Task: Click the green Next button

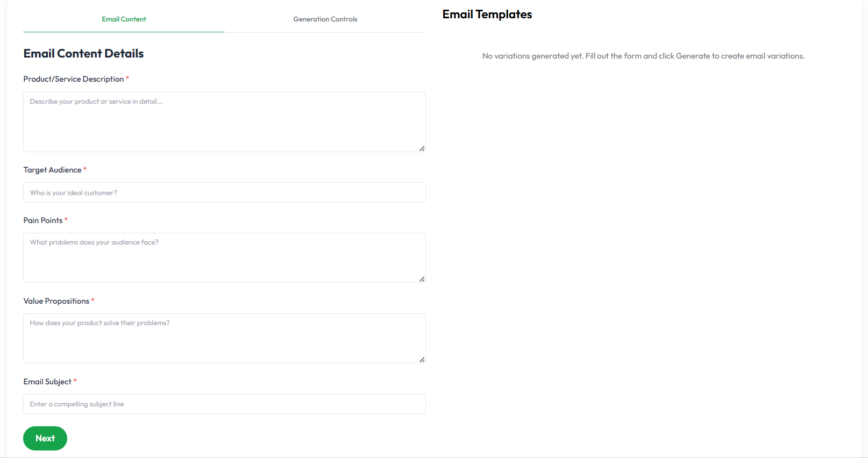Action: [45, 438]
